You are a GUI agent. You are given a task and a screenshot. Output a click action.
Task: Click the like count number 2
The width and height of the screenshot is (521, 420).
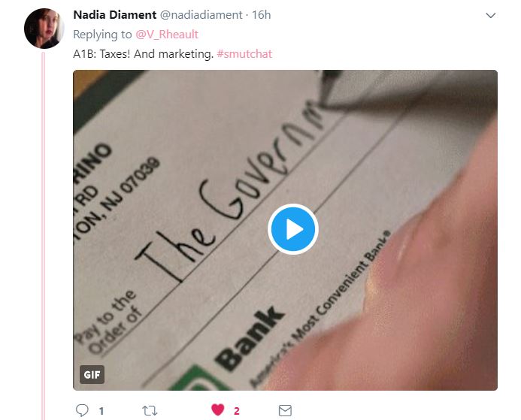click(237, 412)
